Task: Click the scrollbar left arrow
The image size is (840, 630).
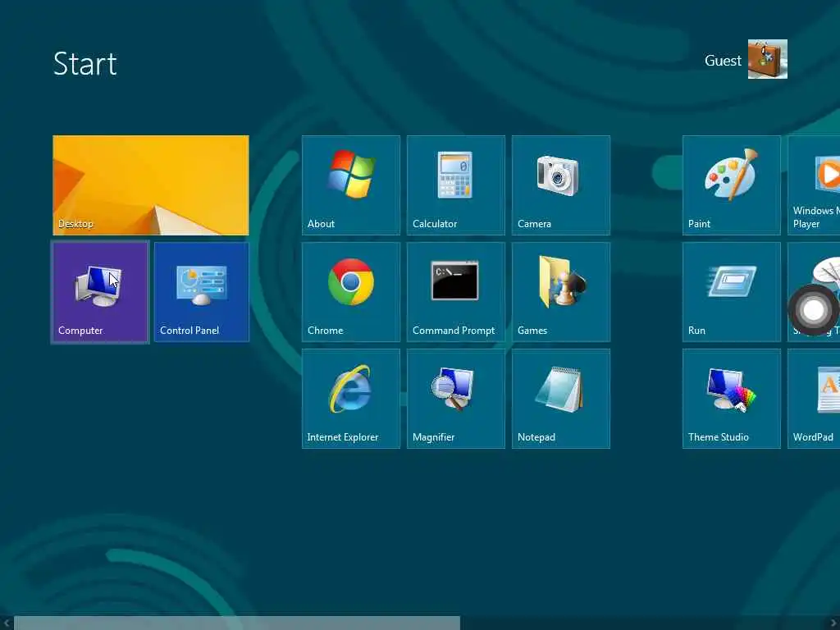Action: point(6,623)
